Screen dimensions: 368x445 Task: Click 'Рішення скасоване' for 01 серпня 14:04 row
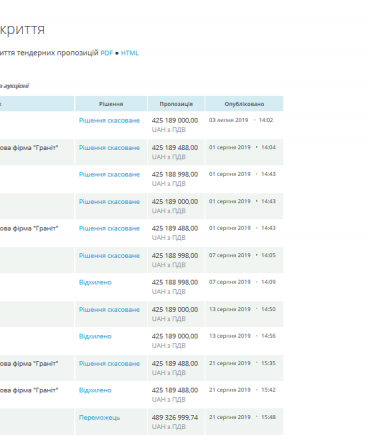109,148
